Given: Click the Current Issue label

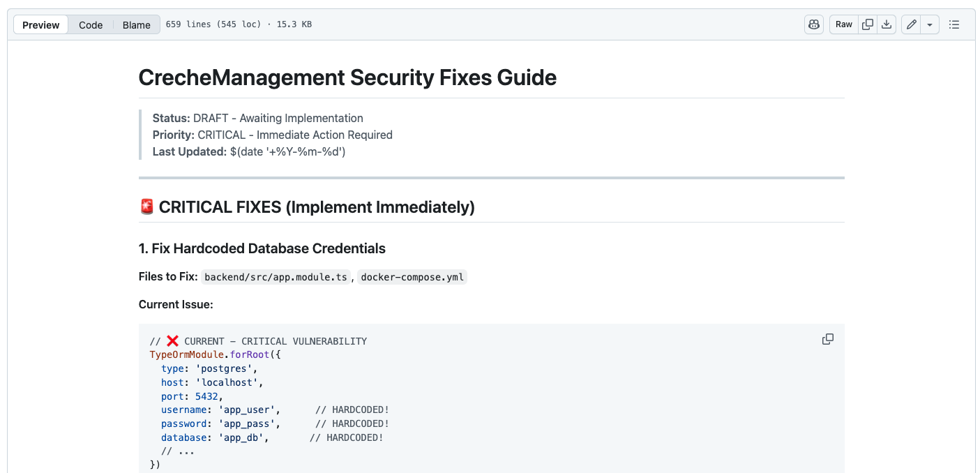Looking at the screenshot, I should 176,304.
